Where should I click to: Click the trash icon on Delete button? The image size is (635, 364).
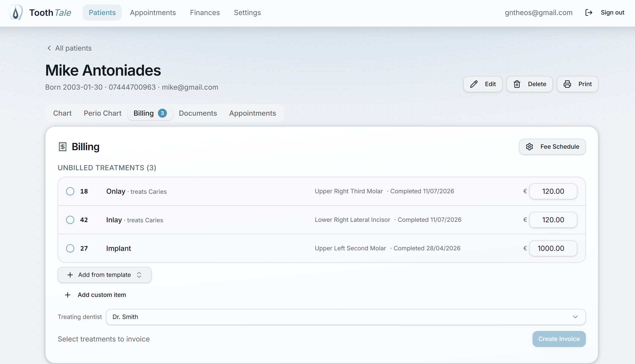pyautogui.click(x=517, y=84)
